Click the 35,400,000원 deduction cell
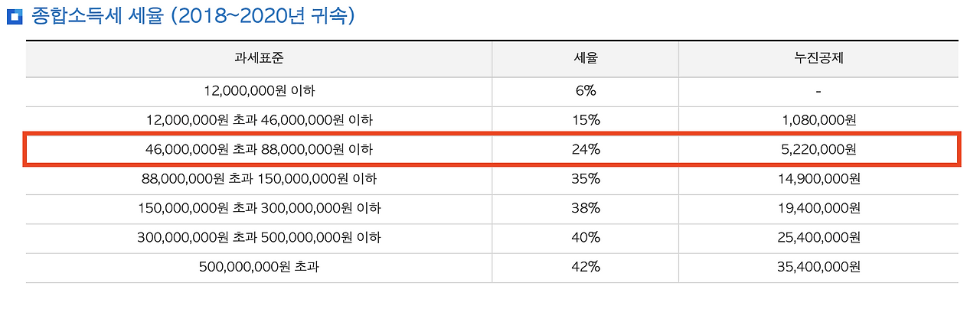Image resolution: width=980 pixels, height=309 pixels. pyautogui.click(x=818, y=268)
